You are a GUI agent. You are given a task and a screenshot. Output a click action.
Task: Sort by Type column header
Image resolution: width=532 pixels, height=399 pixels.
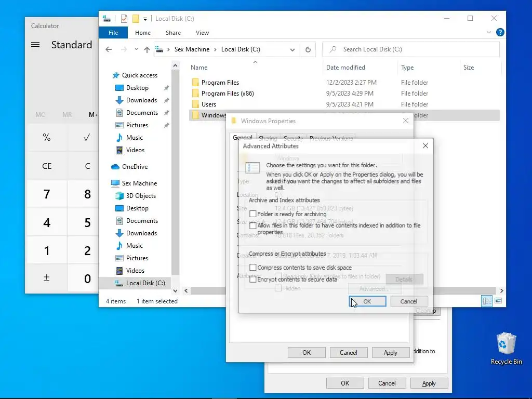pyautogui.click(x=407, y=68)
